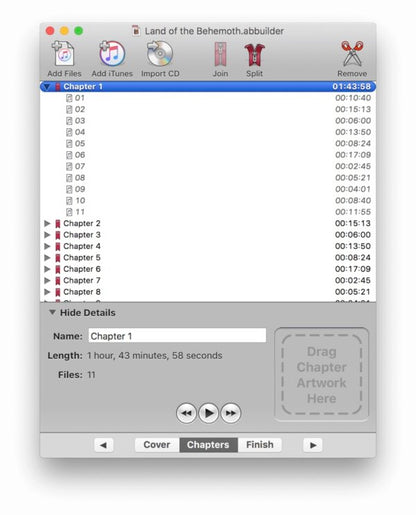Expand Chapter 7 to show files
Screen dimensions: 416x515
pyautogui.click(x=47, y=280)
